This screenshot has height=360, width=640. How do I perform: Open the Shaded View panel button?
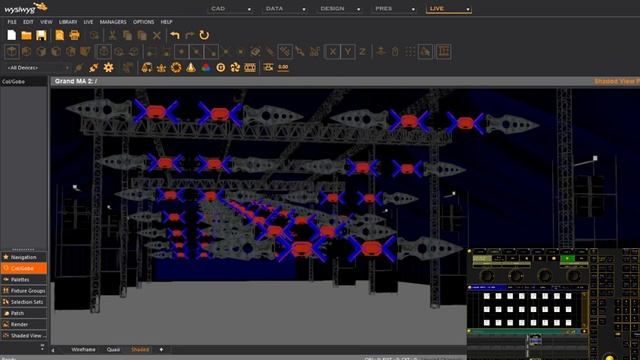24,336
